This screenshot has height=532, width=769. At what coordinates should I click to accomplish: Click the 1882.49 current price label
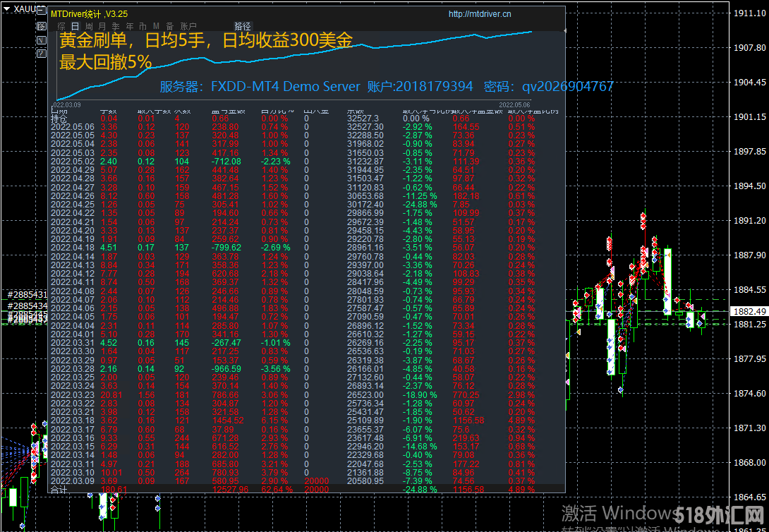pos(749,312)
